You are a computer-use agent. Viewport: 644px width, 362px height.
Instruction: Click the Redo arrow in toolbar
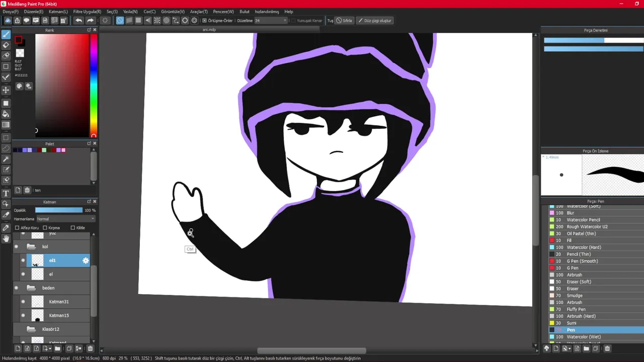pyautogui.click(x=90, y=21)
